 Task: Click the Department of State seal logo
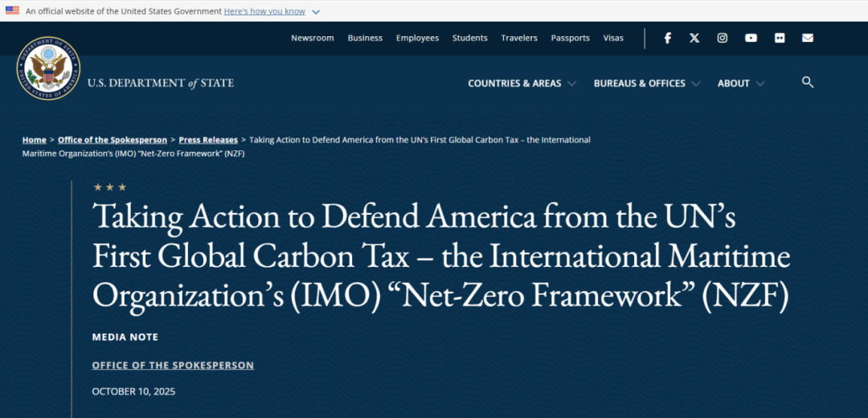(x=48, y=68)
